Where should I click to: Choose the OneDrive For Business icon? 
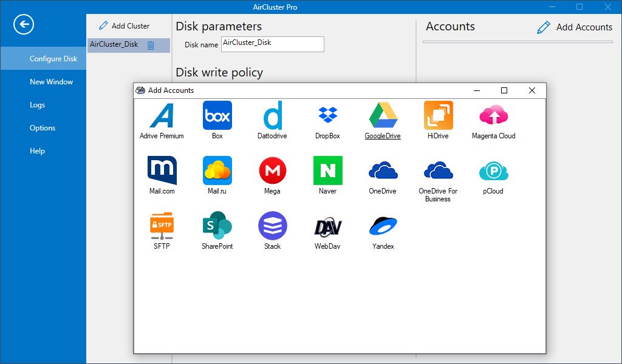pos(439,170)
